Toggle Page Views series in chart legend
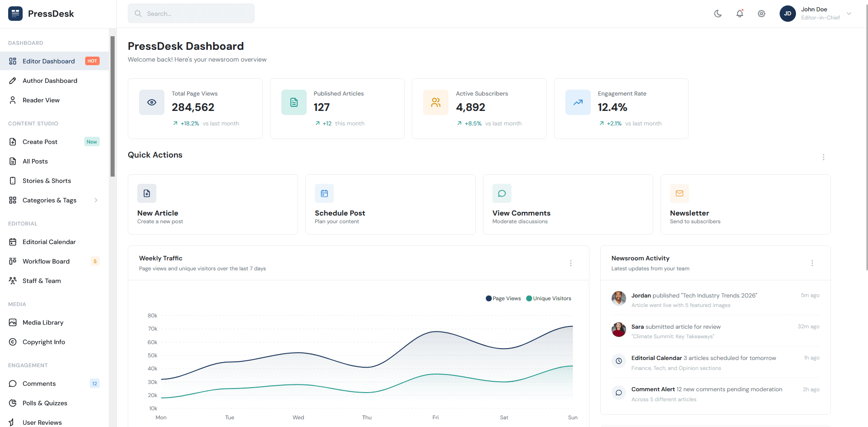The width and height of the screenshot is (868, 427). [503, 298]
